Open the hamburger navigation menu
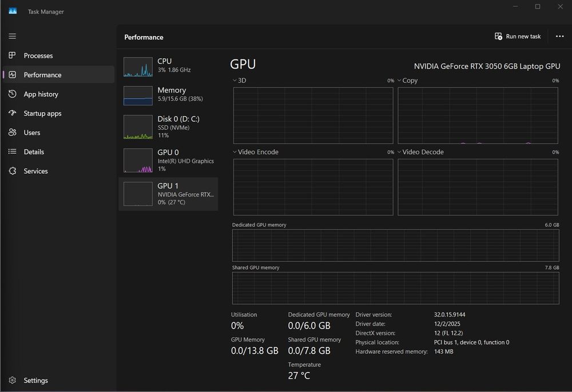This screenshot has height=392, width=572. click(13, 36)
